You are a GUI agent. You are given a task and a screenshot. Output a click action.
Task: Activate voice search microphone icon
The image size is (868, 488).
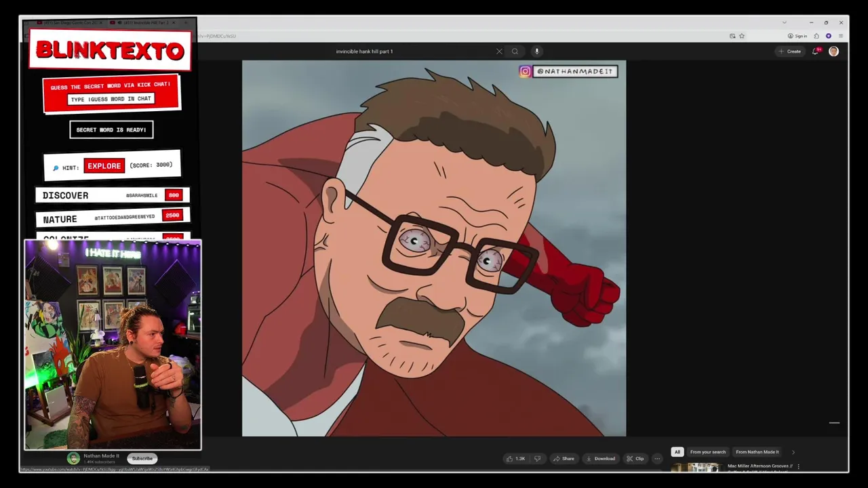pos(536,52)
